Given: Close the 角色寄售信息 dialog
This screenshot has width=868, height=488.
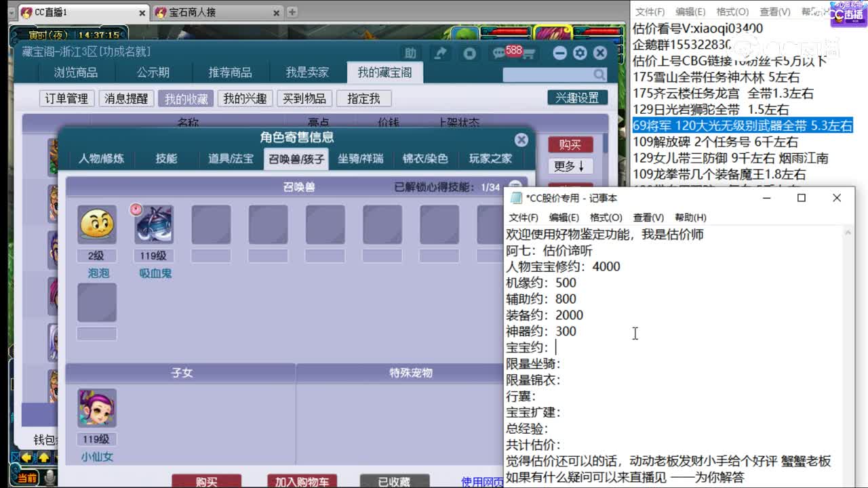Looking at the screenshot, I should [x=521, y=140].
